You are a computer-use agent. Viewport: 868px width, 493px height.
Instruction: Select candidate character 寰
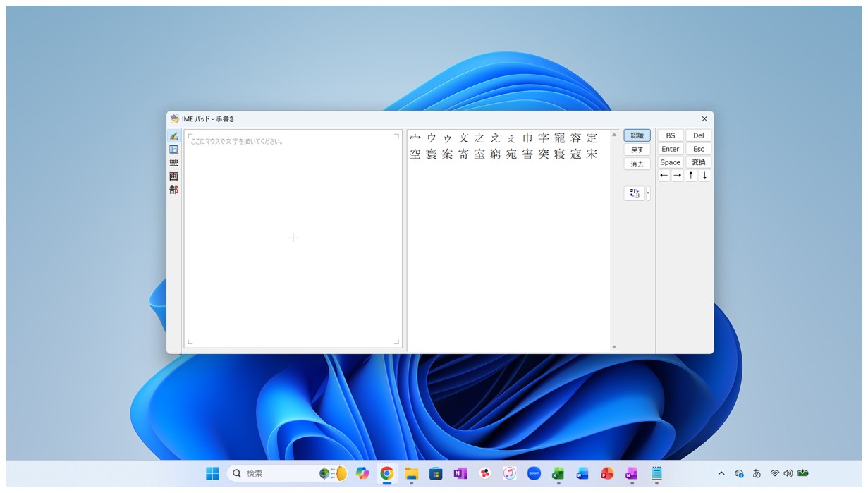pyautogui.click(x=432, y=154)
